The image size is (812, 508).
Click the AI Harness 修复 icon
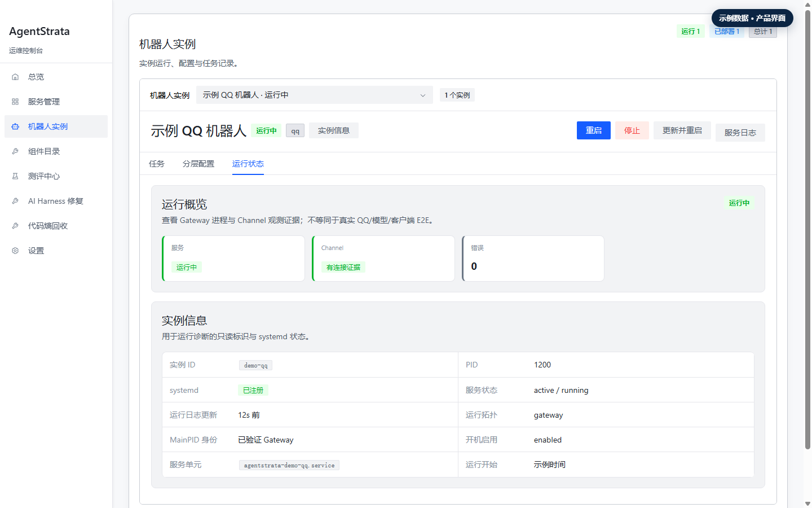pos(15,201)
